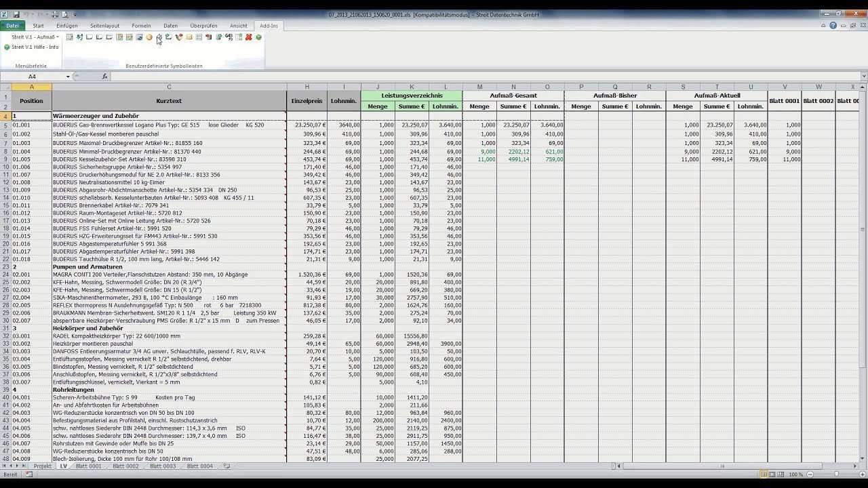Viewport: 868px width, 488px height.
Task: Click the formula bar input field
Action: [475, 77]
